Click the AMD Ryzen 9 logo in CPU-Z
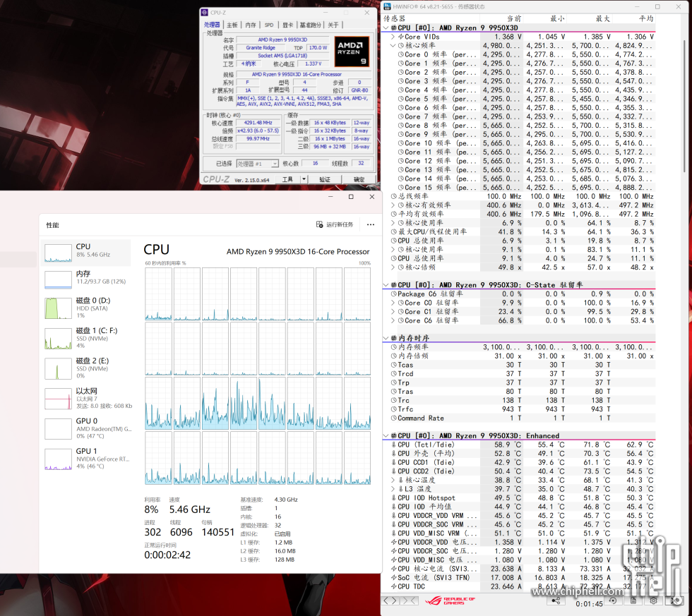The image size is (692, 616). tap(352, 52)
